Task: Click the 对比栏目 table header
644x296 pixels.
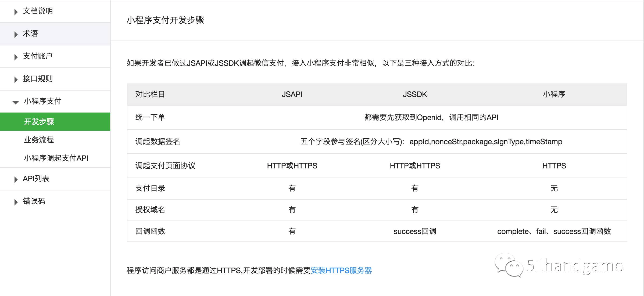Action: point(150,94)
